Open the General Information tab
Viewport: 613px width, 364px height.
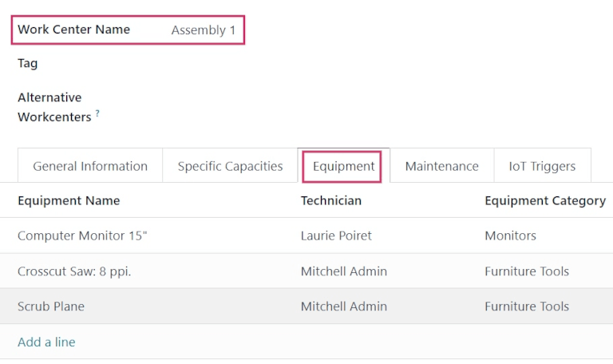coord(90,166)
